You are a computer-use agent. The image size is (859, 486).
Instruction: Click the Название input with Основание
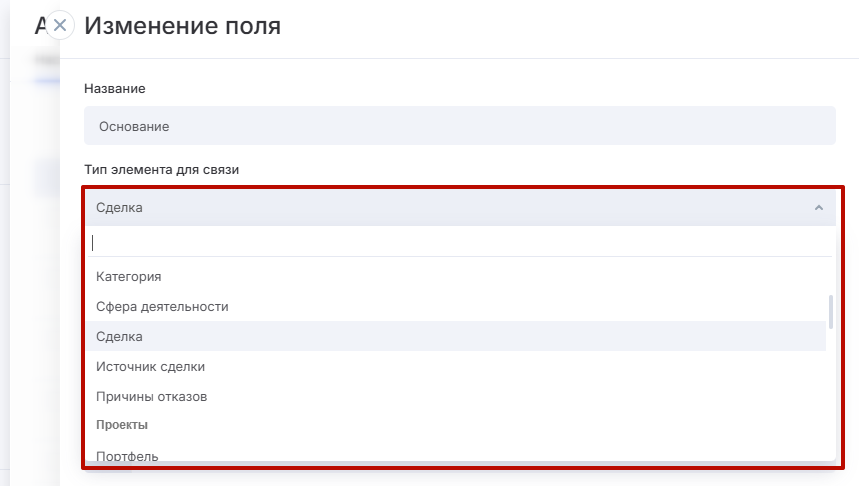coord(460,126)
